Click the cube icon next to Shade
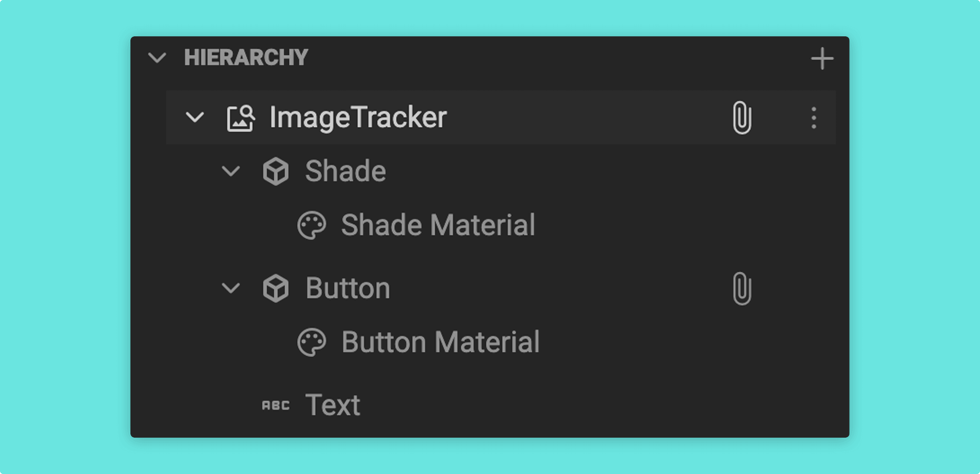 point(276,171)
